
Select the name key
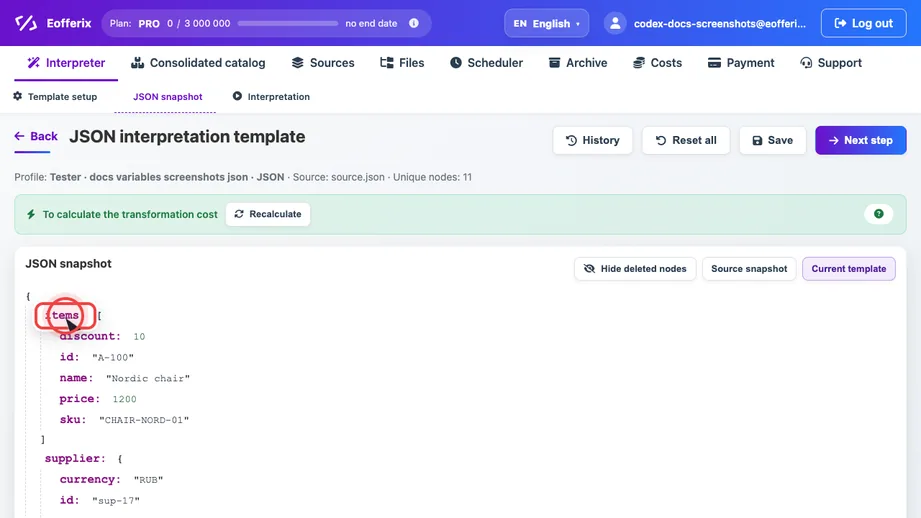76,378
